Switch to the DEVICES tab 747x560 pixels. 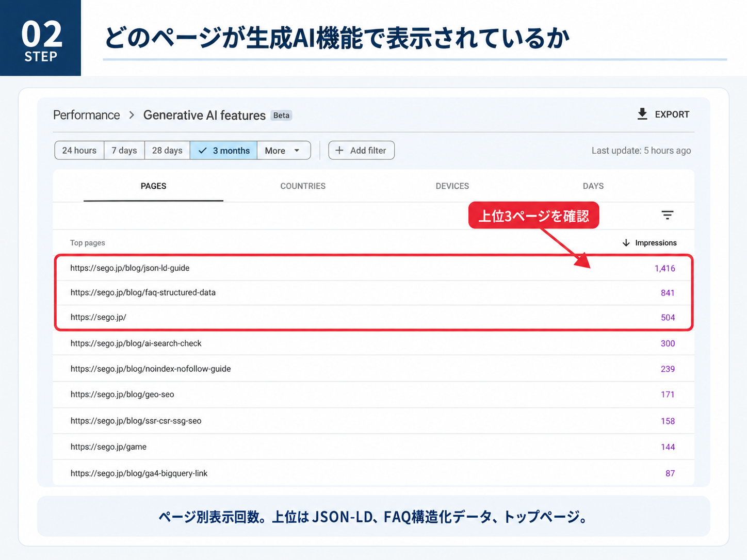(x=452, y=186)
